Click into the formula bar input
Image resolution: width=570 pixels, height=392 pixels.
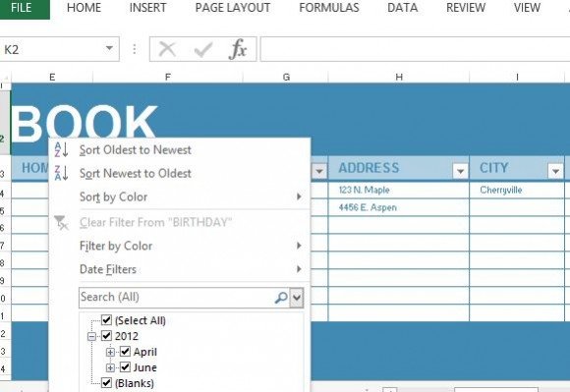point(415,49)
